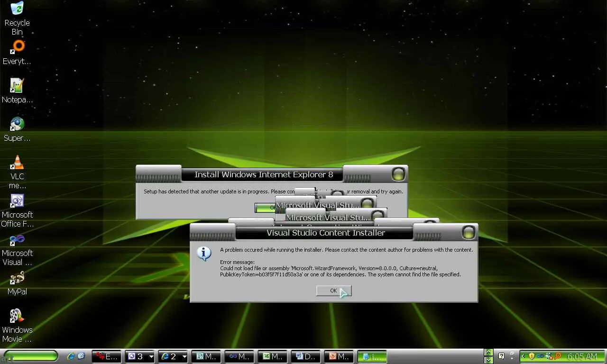
Task: Switch to the Excel taskbar button
Action: point(273,356)
